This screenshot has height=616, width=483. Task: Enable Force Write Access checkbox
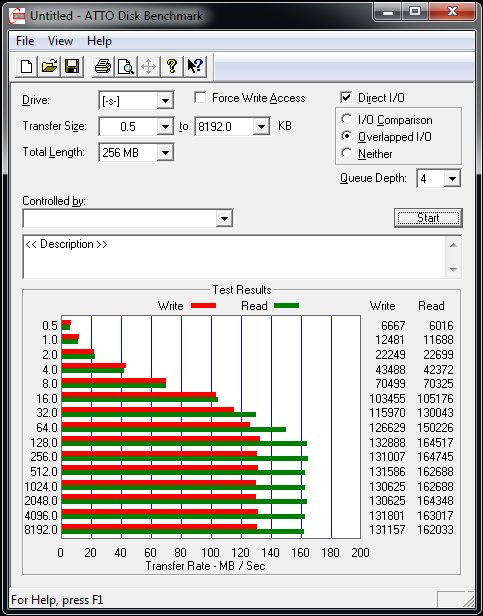coord(200,98)
